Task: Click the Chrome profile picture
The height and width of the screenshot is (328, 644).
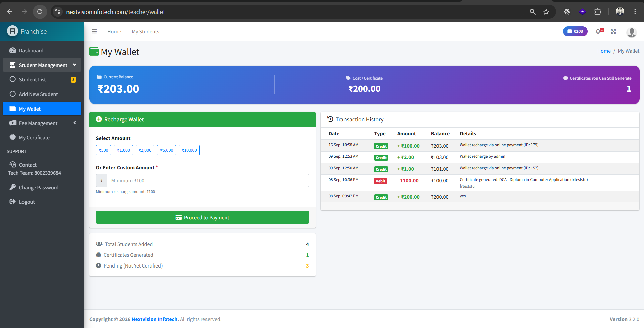Action: click(620, 12)
